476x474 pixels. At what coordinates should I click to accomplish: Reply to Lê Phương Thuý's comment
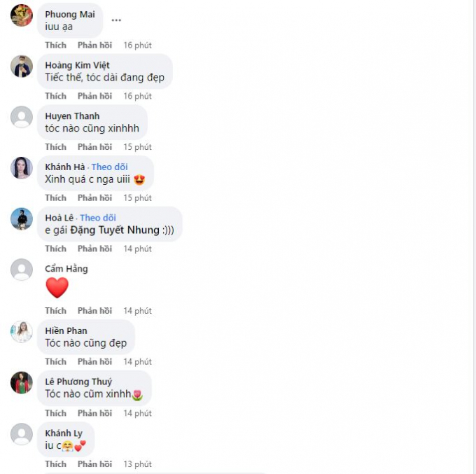point(94,413)
